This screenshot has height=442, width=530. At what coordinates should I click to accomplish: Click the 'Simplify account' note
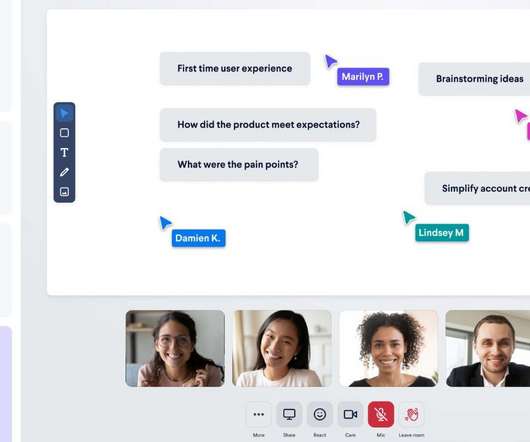[x=477, y=188]
